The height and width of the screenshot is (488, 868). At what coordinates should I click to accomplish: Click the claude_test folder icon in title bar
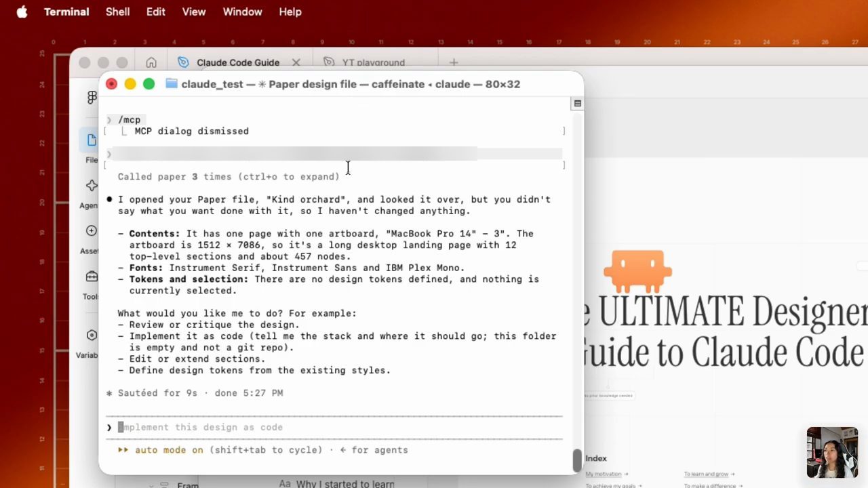(172, 84)
